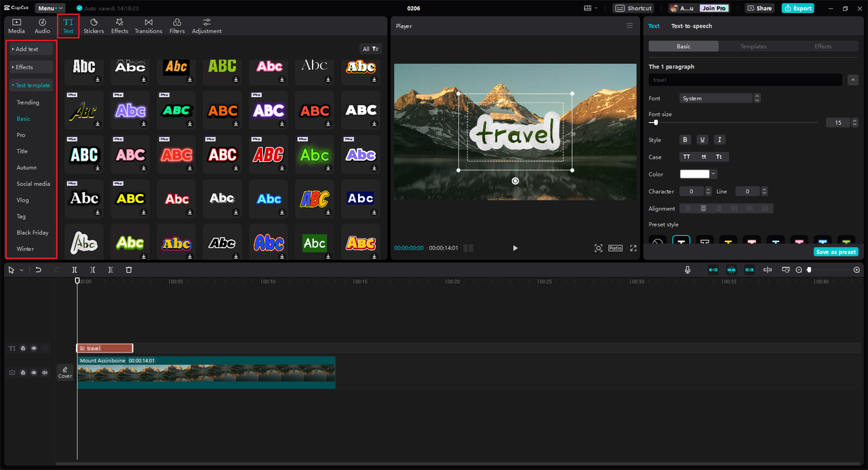Click the Delete trash icon in timeline
Image resolution: width=868 pixels, height=470 pixels.
129,270
